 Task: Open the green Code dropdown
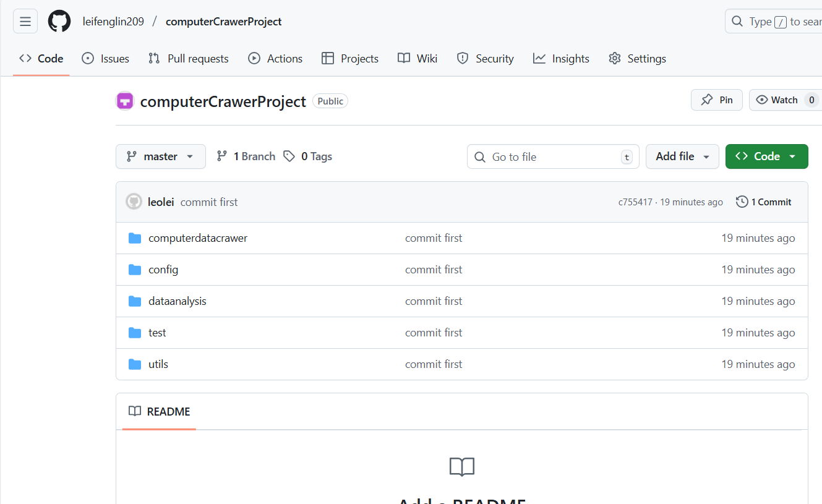(x=766, y=156)
